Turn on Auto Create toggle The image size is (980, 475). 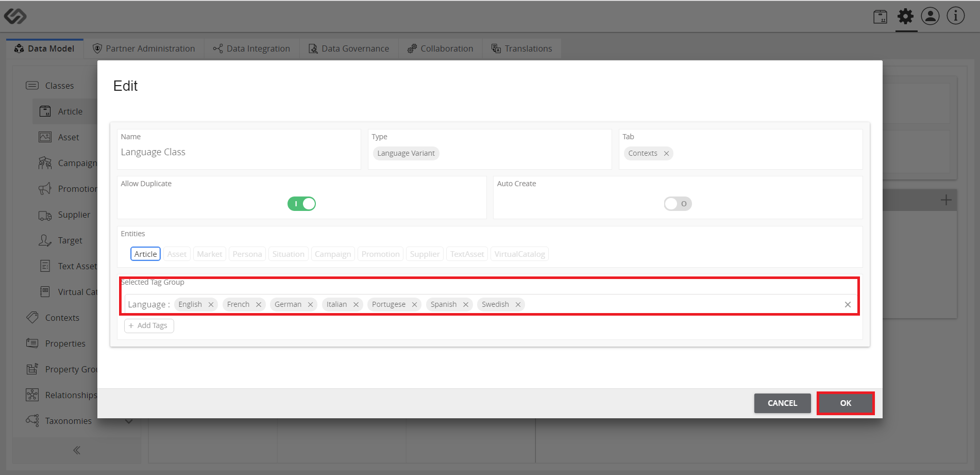click(x=678, y=204)
